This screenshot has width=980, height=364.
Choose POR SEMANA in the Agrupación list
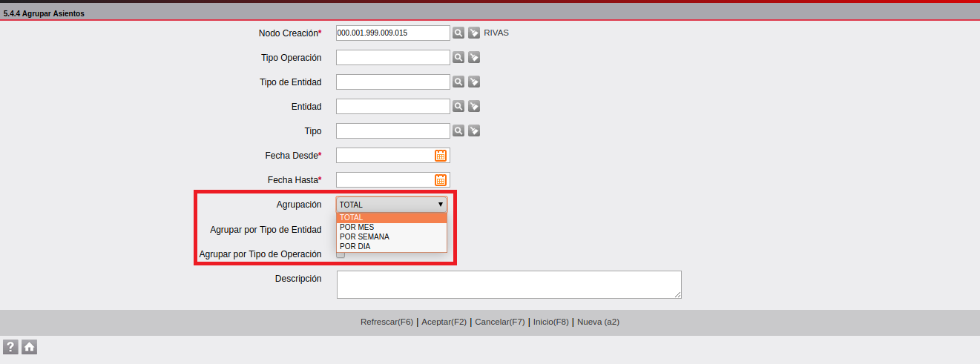click(x=364, y=236)
